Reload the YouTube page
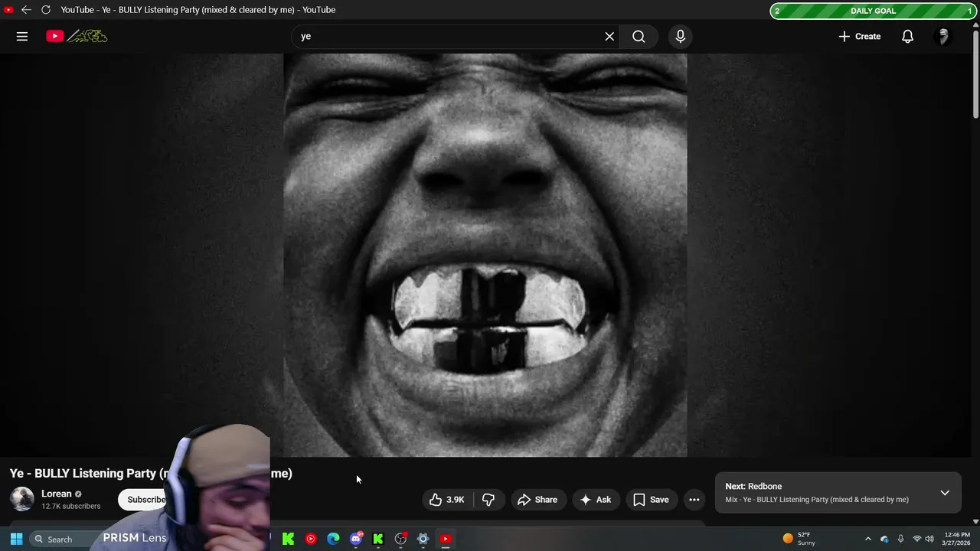The width and height of the screenshot is (980, 551). (45, 10)
